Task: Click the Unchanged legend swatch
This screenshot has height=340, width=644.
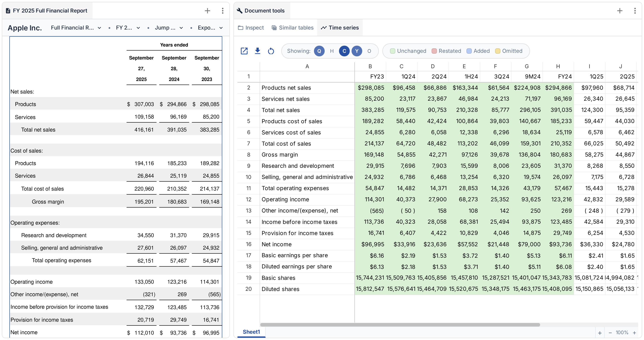Action: pos(392,51)
